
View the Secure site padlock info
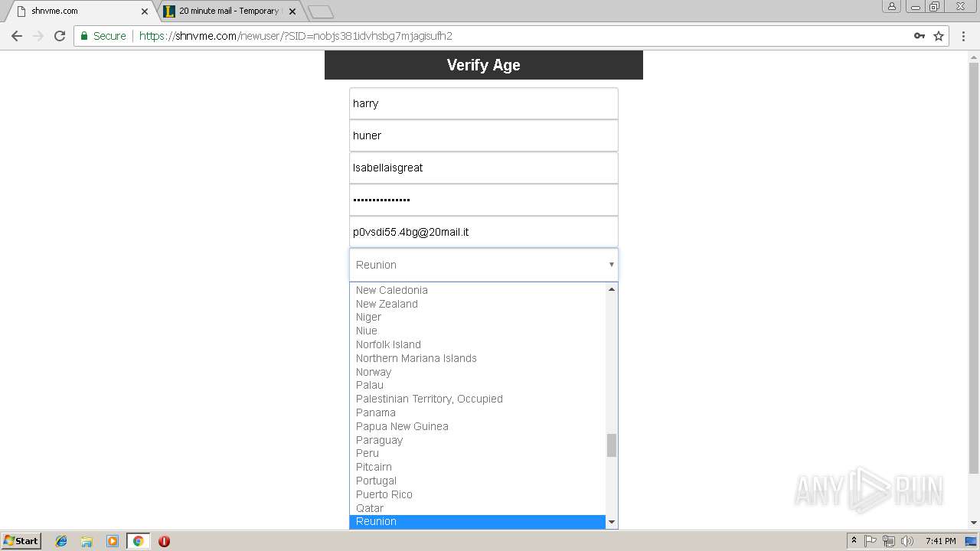(103, 36)
